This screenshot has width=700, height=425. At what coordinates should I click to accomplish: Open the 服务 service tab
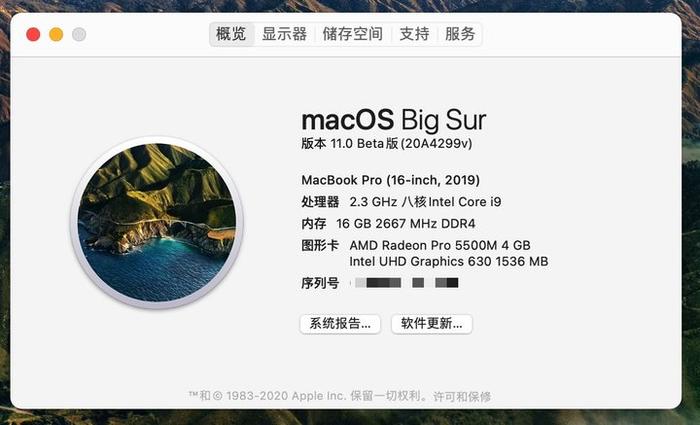(x=460, y=34)
